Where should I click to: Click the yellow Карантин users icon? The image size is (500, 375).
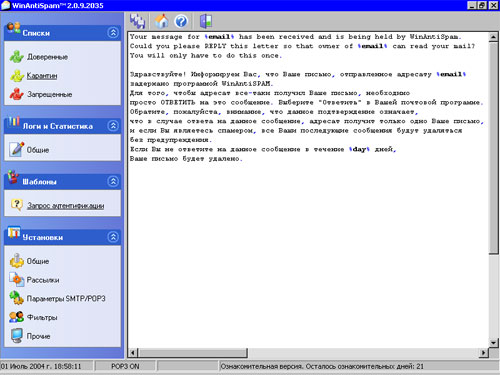click(x=16, y=76)
